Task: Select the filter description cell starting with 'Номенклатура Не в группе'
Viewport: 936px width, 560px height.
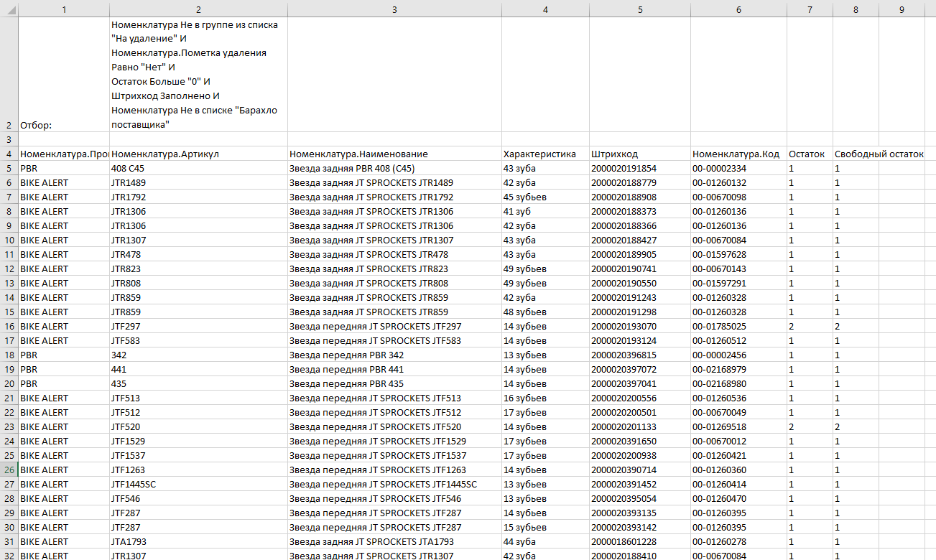Action: click(198, 75)
